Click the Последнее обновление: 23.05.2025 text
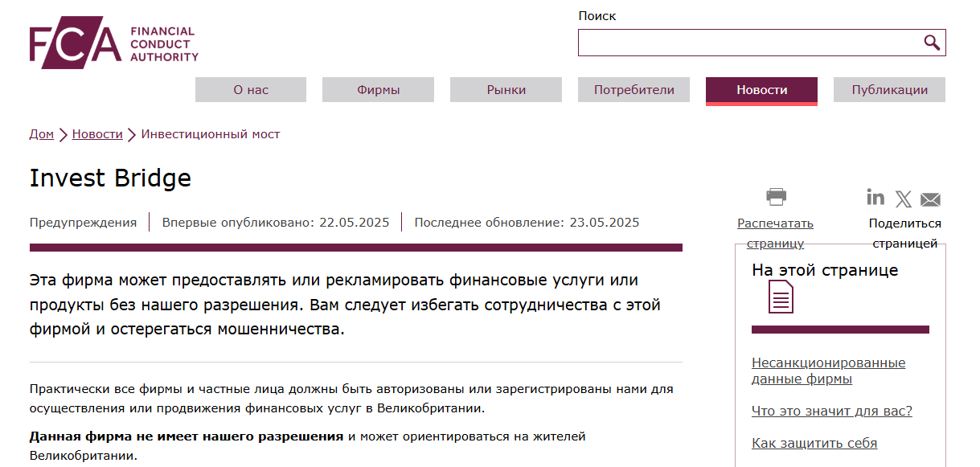The image size is (980, 467). click(527, 223)
